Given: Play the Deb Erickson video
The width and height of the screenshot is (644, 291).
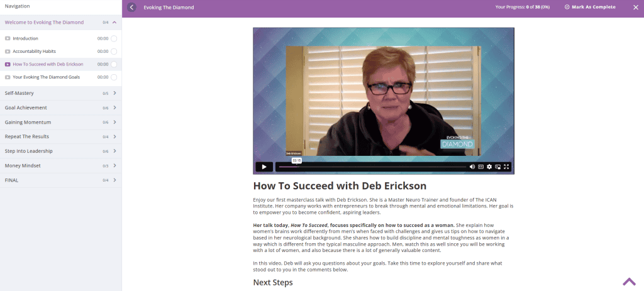Looking at the screenshot, I should (x=264, y=167).
